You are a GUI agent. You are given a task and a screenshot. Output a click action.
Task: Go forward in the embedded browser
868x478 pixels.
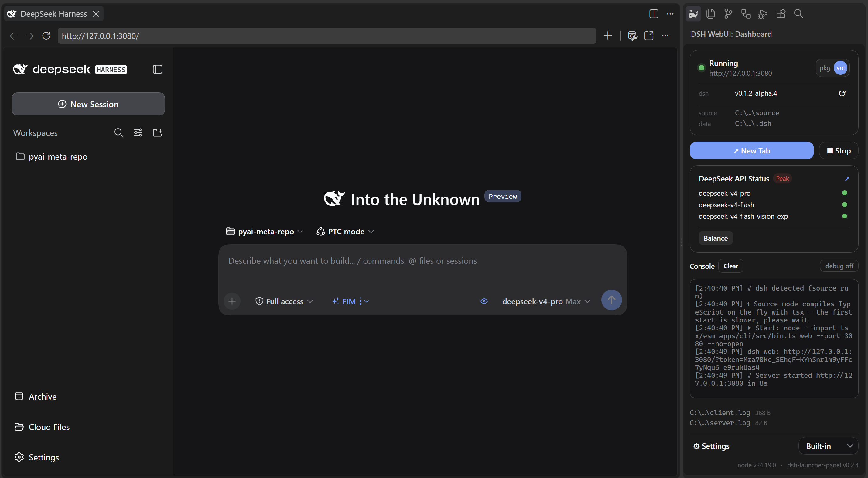(x=30, y=36)
